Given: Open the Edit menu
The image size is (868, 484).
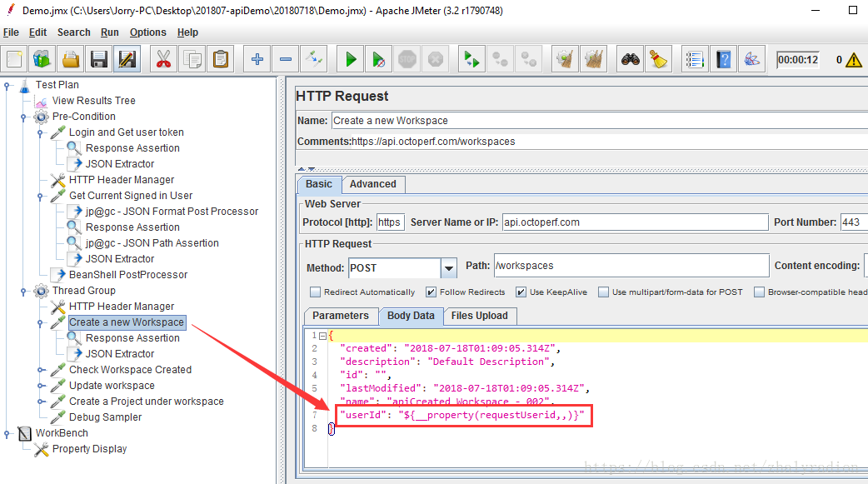Looking at the screenshot, I should (x=37, y=32).
